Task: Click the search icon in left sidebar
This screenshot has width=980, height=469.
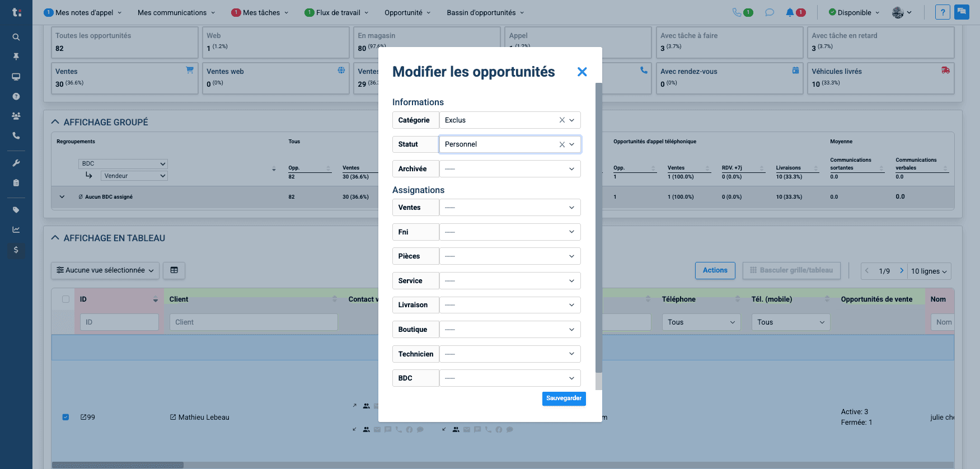Action: click(x=16, y=37)
